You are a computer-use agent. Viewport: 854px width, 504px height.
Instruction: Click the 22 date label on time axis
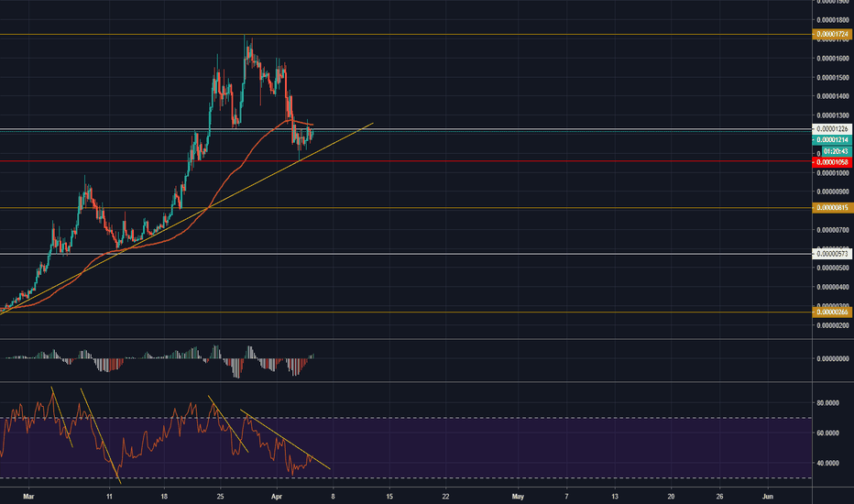pos(445,497)
